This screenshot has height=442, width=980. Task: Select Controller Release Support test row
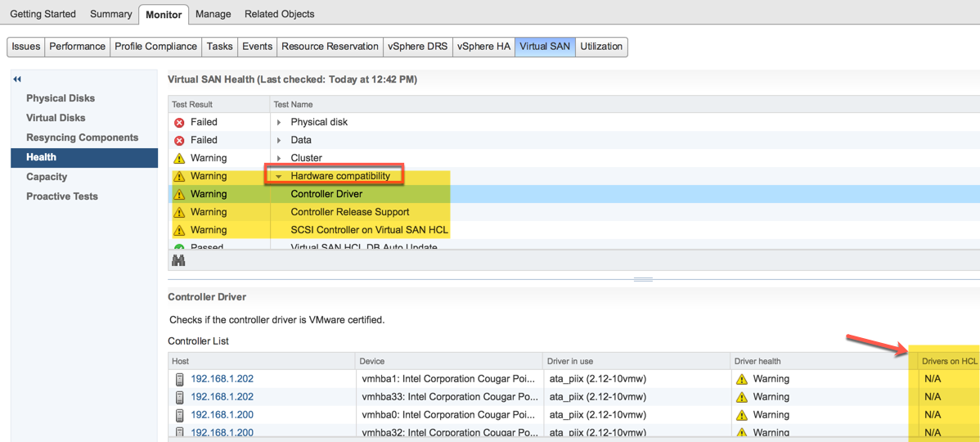point(349,212)
